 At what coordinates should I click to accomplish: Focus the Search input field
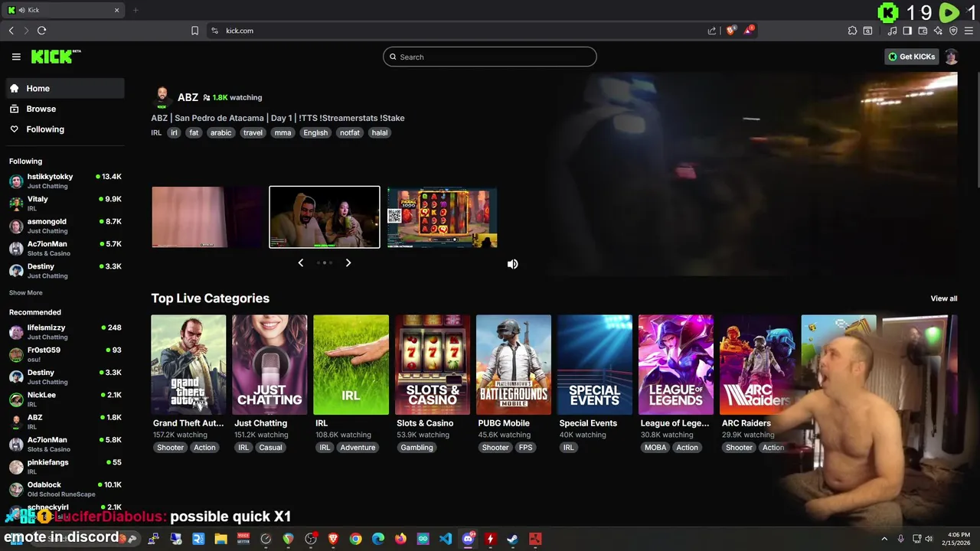490,57
